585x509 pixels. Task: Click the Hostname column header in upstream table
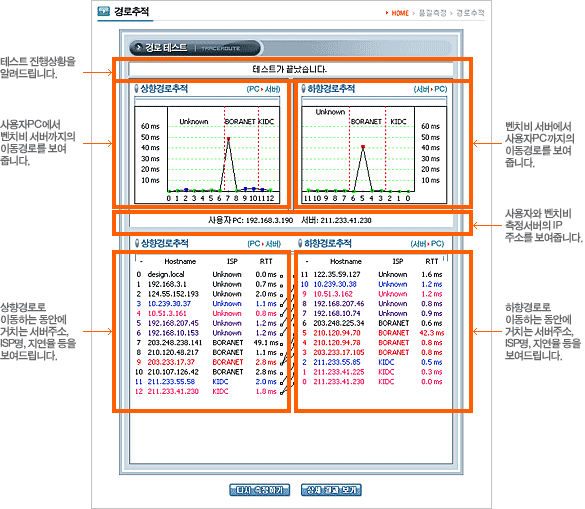click(x=180, y=262)
